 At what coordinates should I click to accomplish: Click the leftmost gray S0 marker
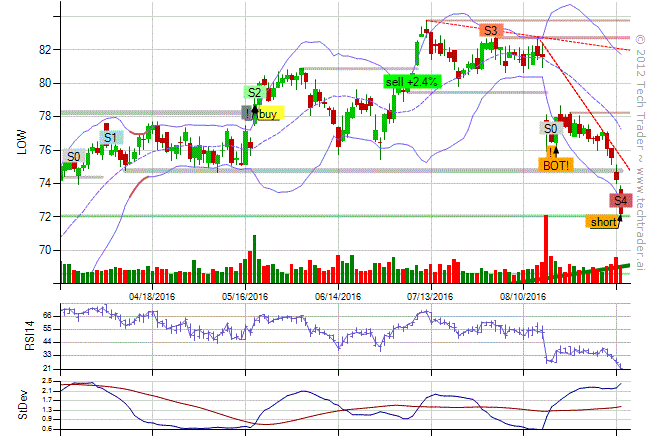[74, 157]
